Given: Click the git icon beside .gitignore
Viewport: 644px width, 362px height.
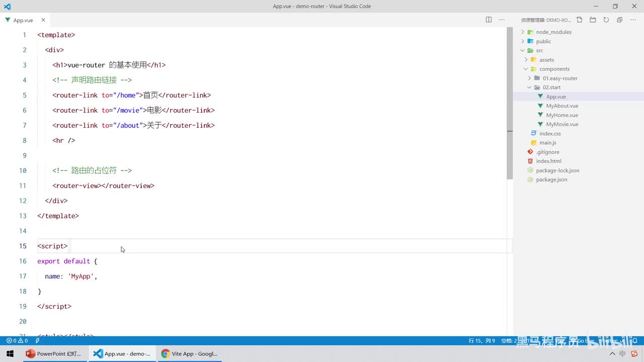Looking at the screenshot, I should pyautogui.click(x=530, y=152).
